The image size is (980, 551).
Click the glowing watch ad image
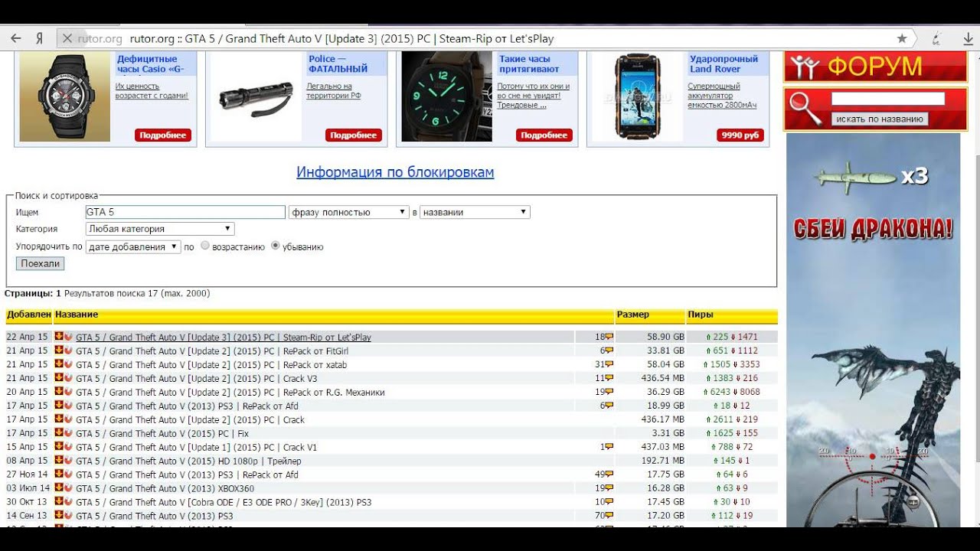[447, 97]
